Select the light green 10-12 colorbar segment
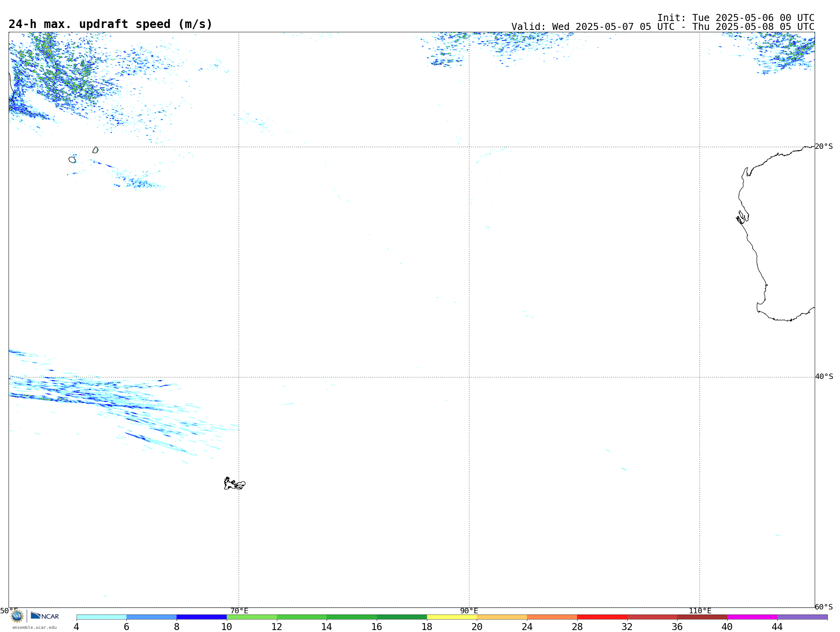840x632 pixels. 252,617
